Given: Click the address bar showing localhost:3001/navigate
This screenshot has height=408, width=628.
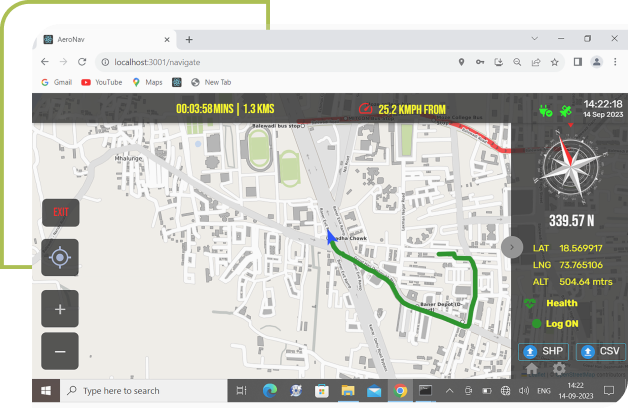Looking at the screenshot, I should click(270, 62).
